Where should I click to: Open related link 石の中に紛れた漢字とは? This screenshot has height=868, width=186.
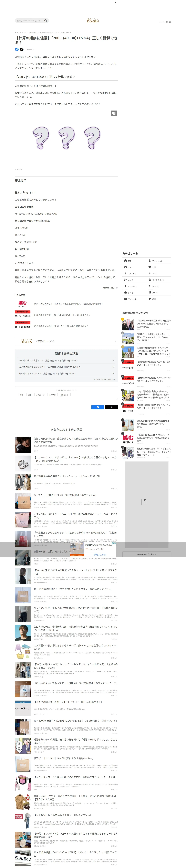66,361
